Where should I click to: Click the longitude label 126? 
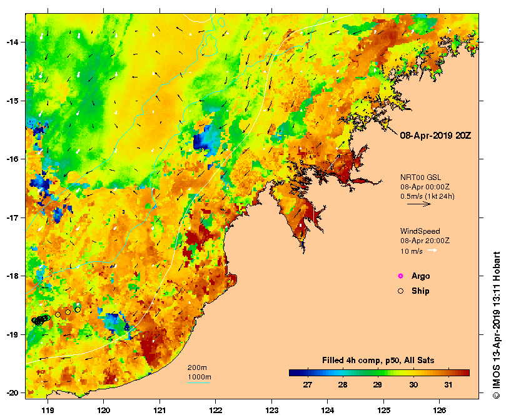440,411
